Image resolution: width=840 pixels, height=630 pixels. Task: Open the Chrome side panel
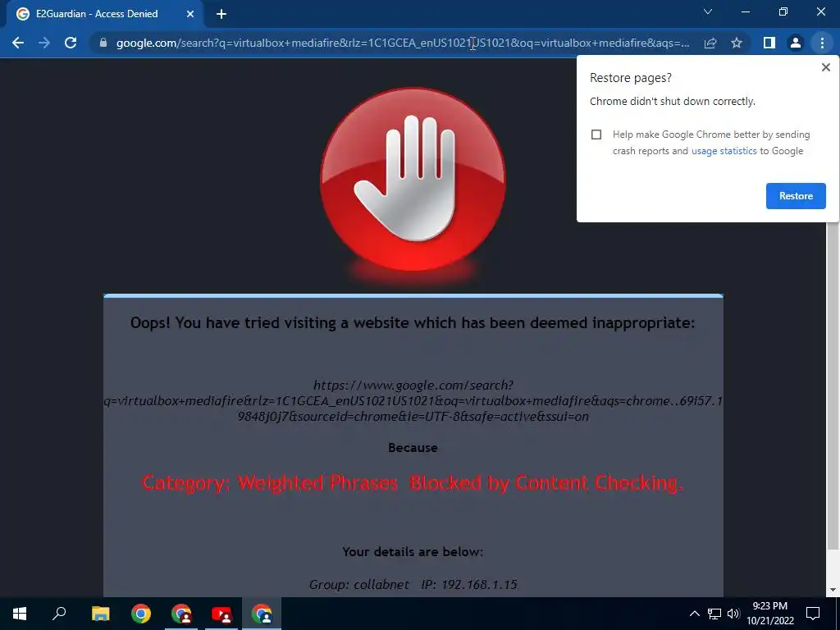(x=769, y=43)
